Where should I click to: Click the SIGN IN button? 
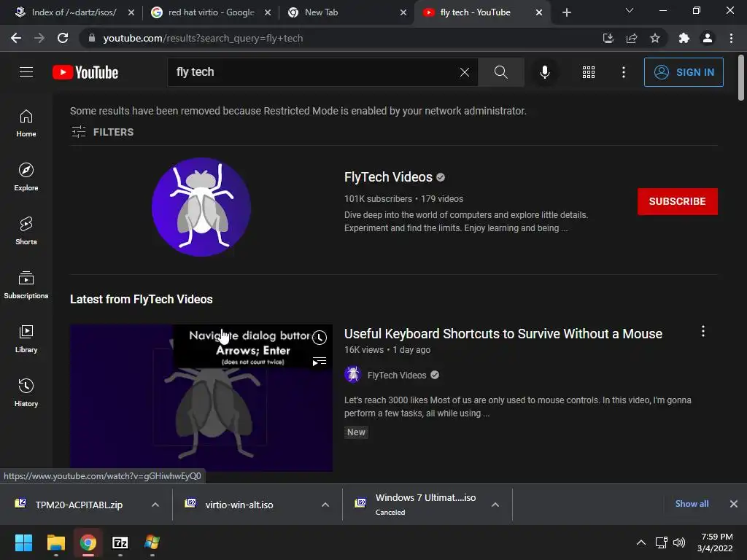coord(684,72)
